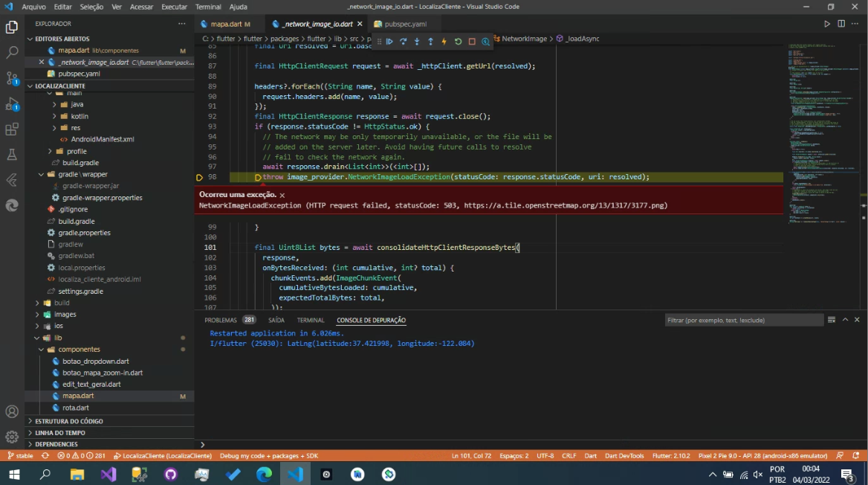The width and height of the screenshot is (868, 485).
Task: Open the Extensions view icon
Action: pyautogui.click(x=10, y=130)
